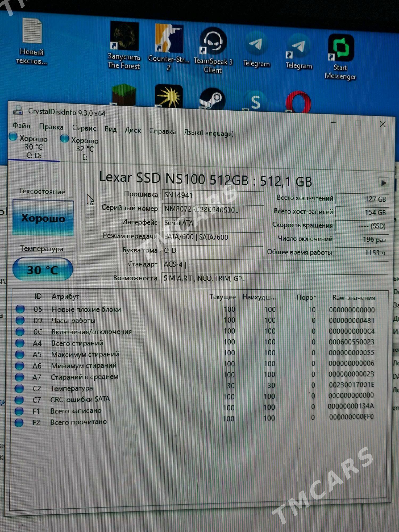Viewport: 399px width, 532px height.
Task: Open Counter-Strike 2 desktop shortcut
Action: [169, 47]
